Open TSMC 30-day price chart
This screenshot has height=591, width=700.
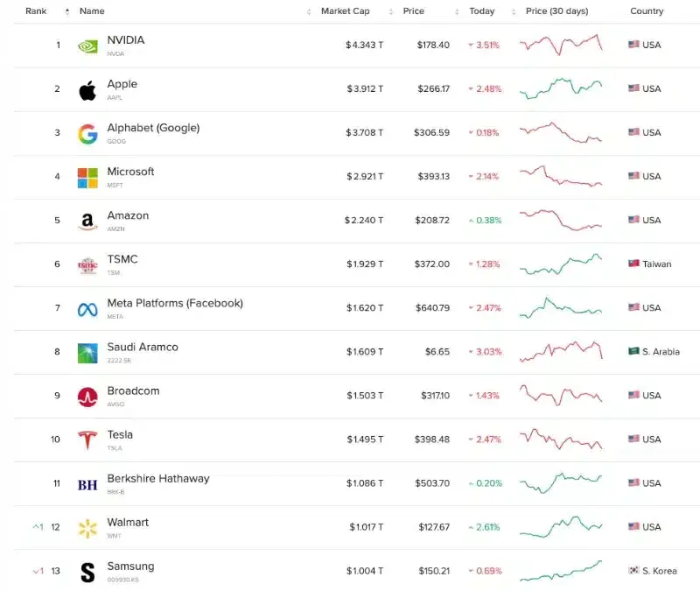(x=561, y=264)
